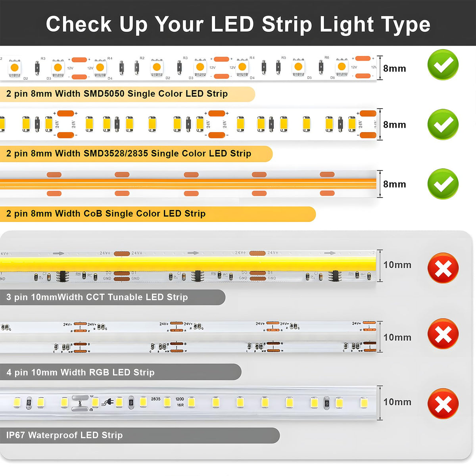476x476 pixels.
Task: Click the 8mm dimension of the SMD5050 strip
Action: 394,68
